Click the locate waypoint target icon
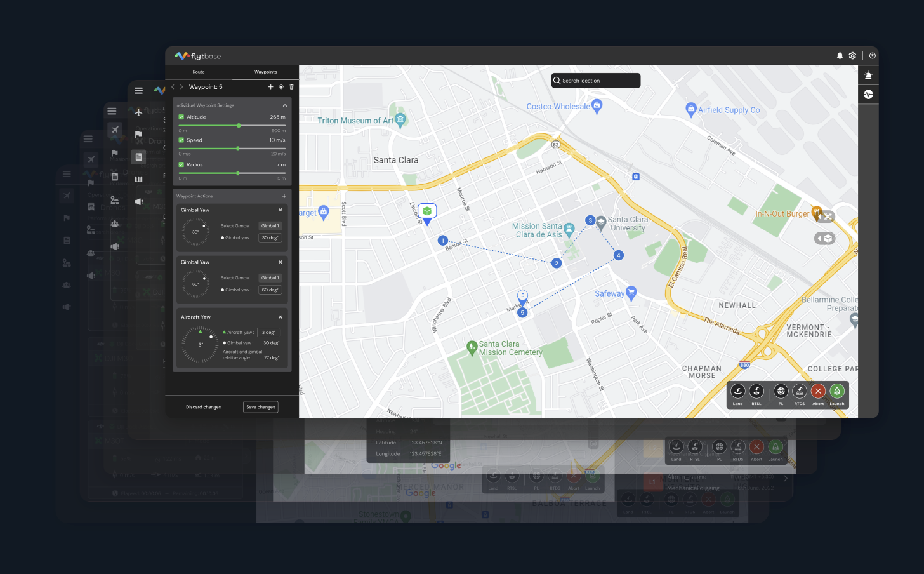The width and height of the screenshot is (924, 574). [281, 87]
